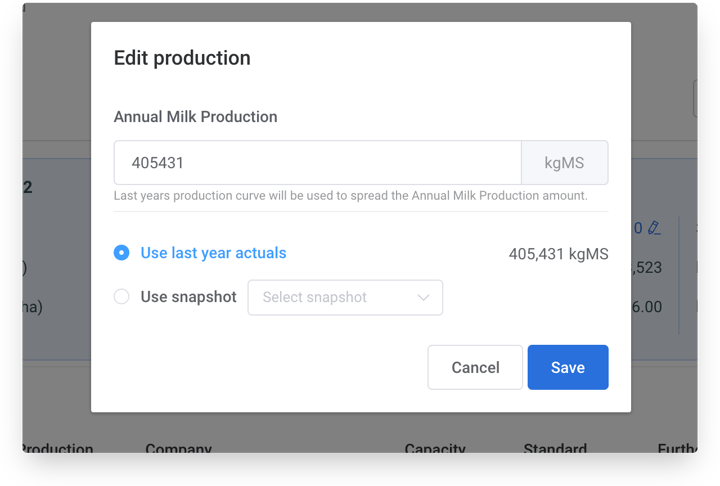Click the chevron arrow in Select snapshot
The height and width of the screenshot is (486, 720).
click(423, 298)
